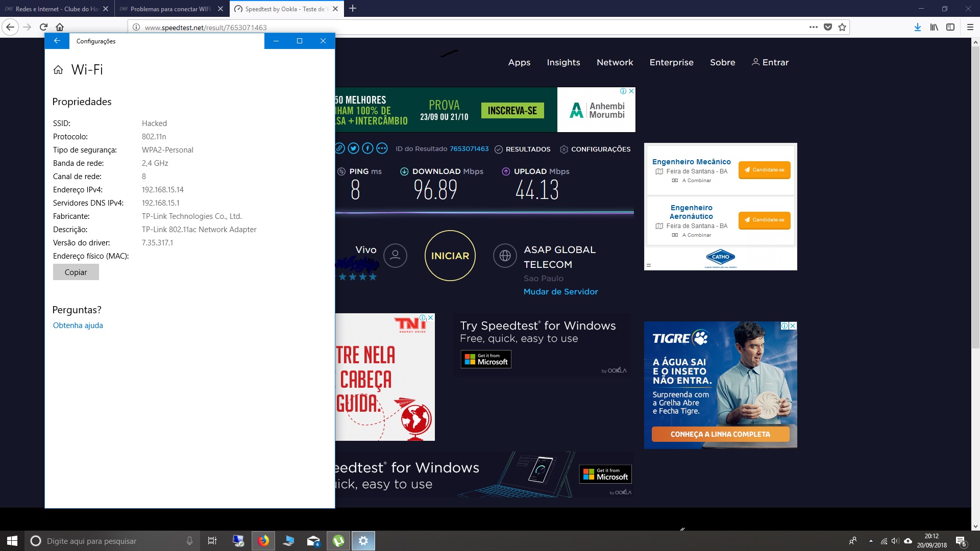
Task: Open the Firefox hamburger menu
Action: [970, 27]
